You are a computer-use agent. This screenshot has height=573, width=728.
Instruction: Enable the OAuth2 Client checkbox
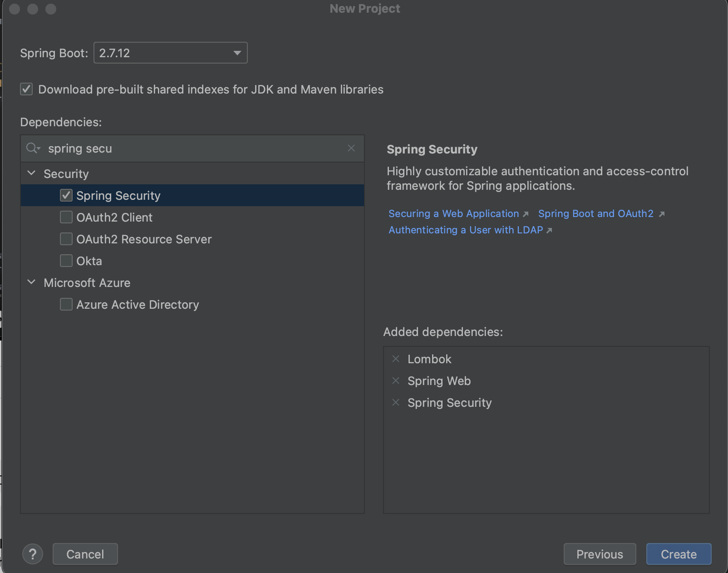pos(66,217)
